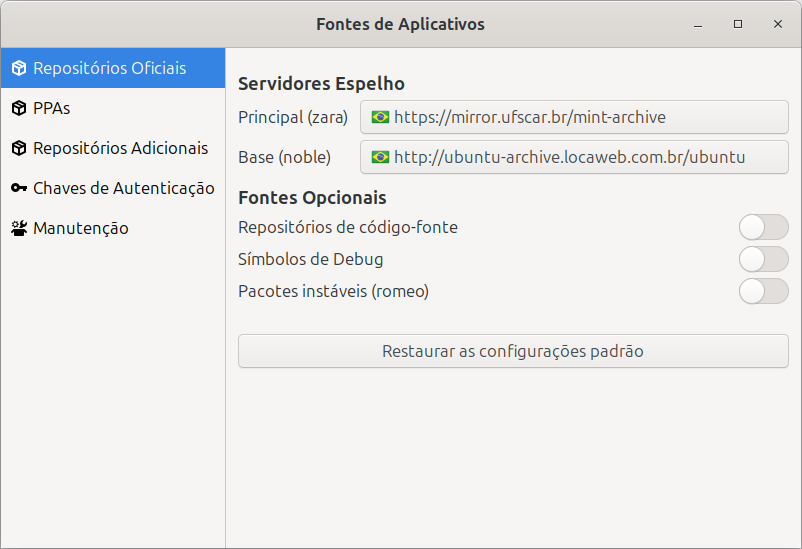Click the Brazil flag on Base mirror
802x549 pixels.
380,157
